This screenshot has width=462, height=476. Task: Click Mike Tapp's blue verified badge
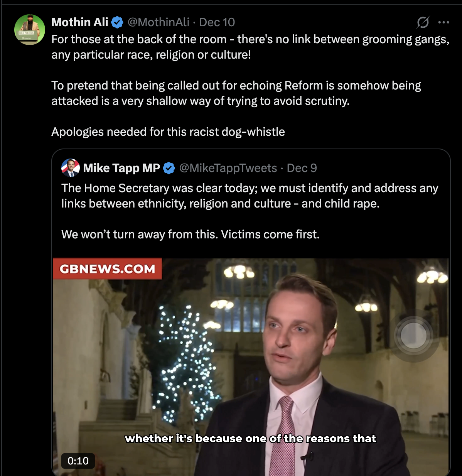tap(169, 168)
